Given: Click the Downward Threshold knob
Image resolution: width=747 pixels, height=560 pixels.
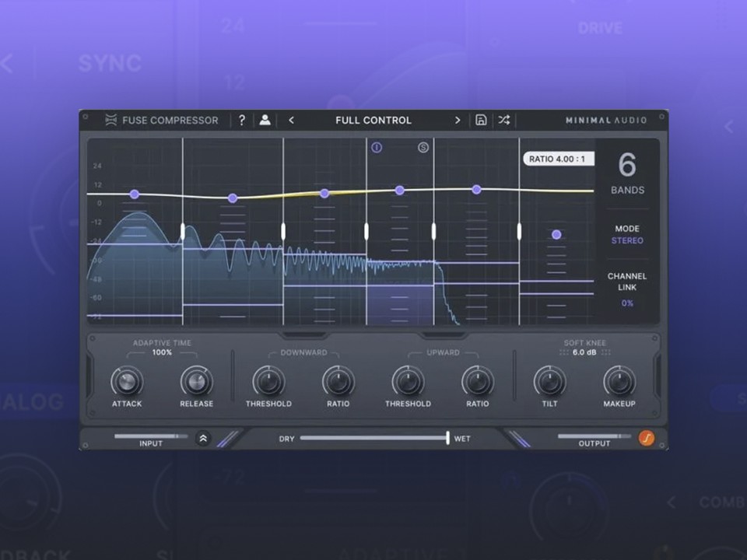Looking at the screenshot, I should (x=268, y=382).
